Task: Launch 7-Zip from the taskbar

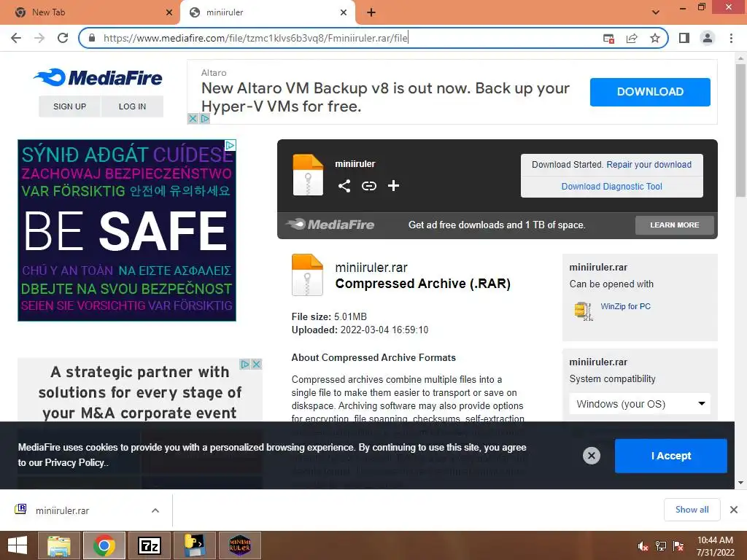Action: (x=150, y=545)
